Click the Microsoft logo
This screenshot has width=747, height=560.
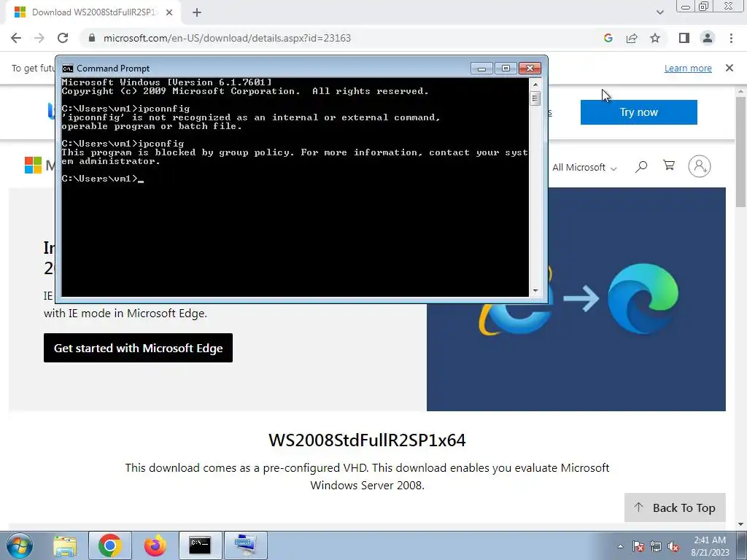[x=34, y=166]
